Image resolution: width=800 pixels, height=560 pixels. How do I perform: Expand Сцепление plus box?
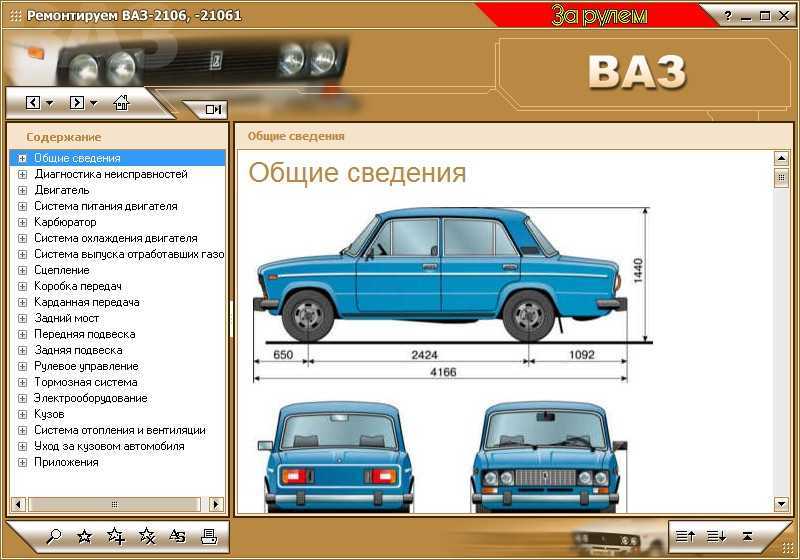point(22,270)
